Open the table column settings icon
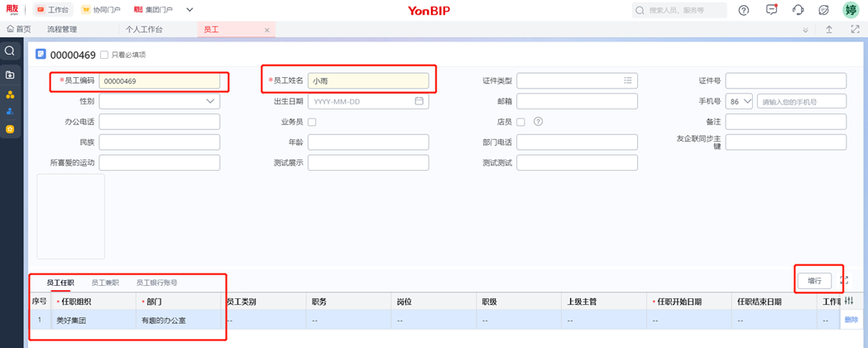 (x=849, y=300)
